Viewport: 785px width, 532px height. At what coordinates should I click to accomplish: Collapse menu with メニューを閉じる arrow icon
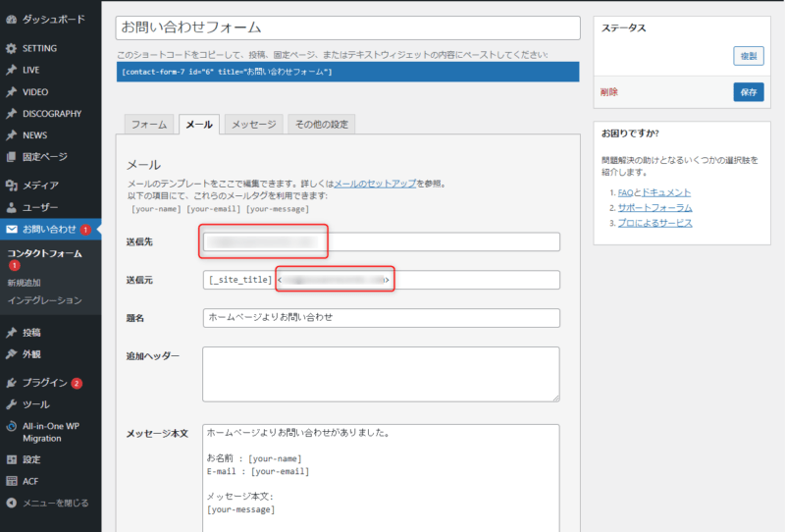11,503
